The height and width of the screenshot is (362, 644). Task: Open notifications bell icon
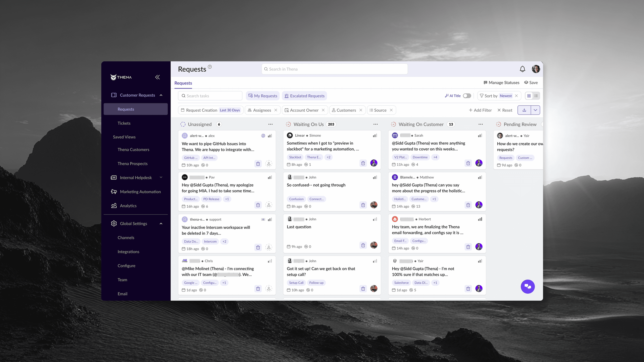(x=522, y=69)
